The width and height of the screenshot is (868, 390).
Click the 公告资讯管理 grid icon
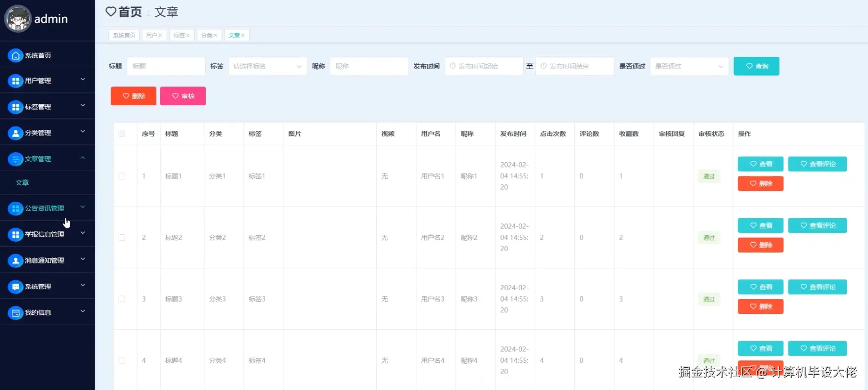(x=16, y=209)
